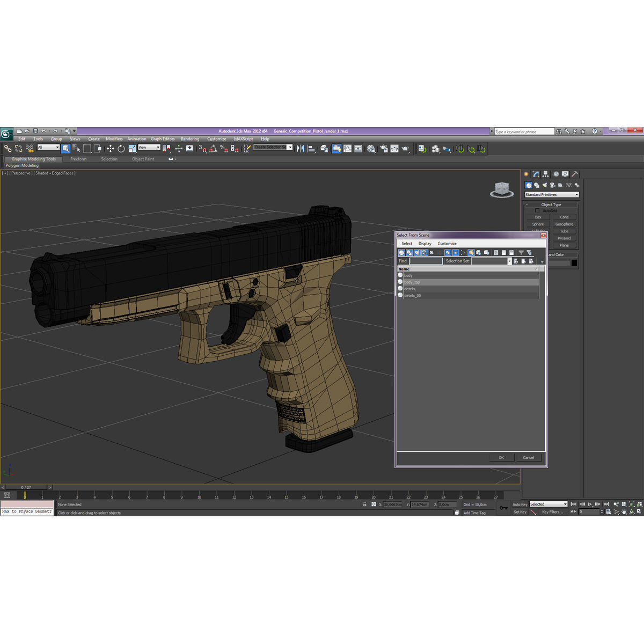Click the Render Production teapot icon
This screenshot has height=644, width=644.
[x=405, y=149]
